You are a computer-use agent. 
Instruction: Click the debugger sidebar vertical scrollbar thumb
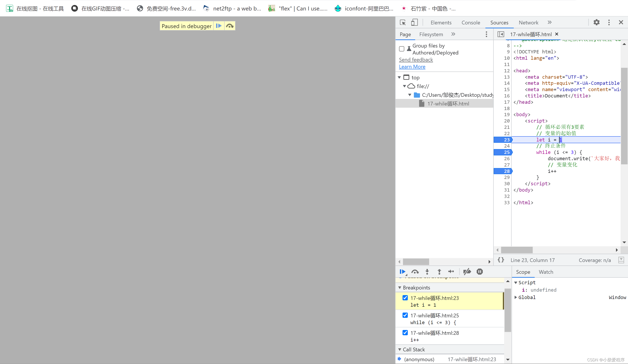[508, 310]
